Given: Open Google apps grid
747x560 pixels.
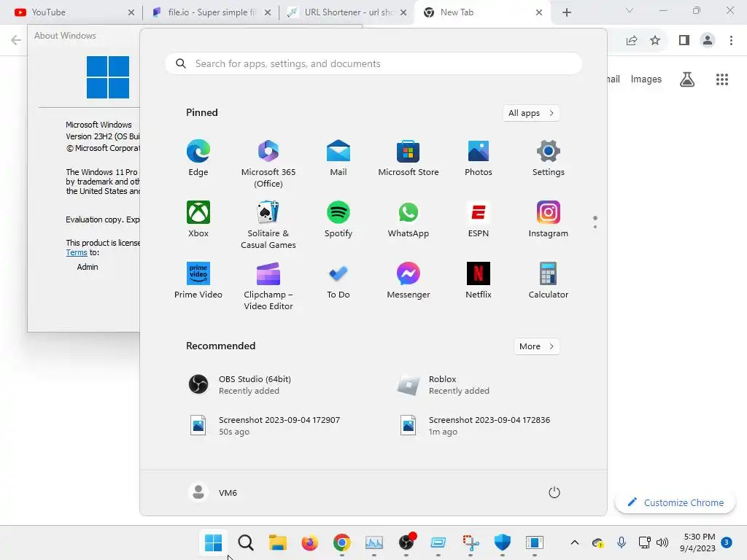Looking at the screenshot, I should point(722,79).
